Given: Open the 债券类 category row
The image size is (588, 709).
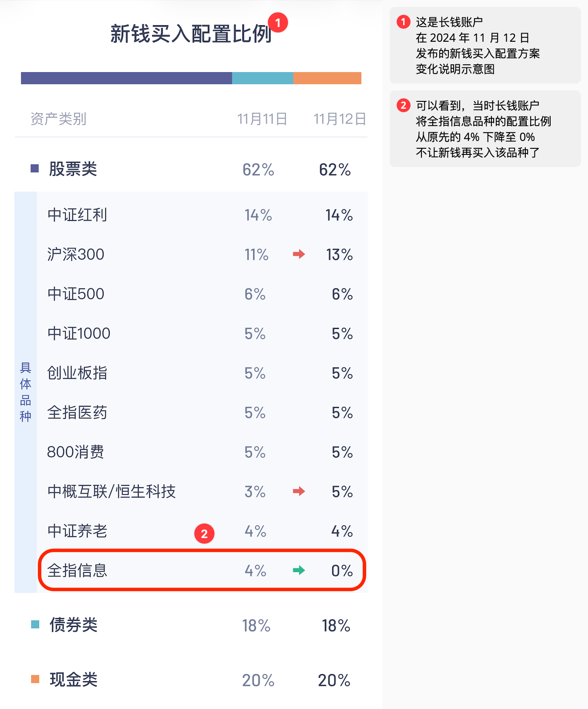Looking at the screenshot, I should pyautogui.click(x=191, y=625).
